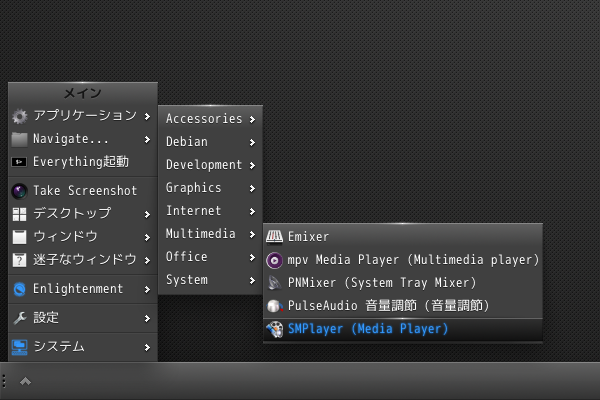600x400 pixels.
Task: Click the folder icon beside Navigate...
Action: click(20, 139)
